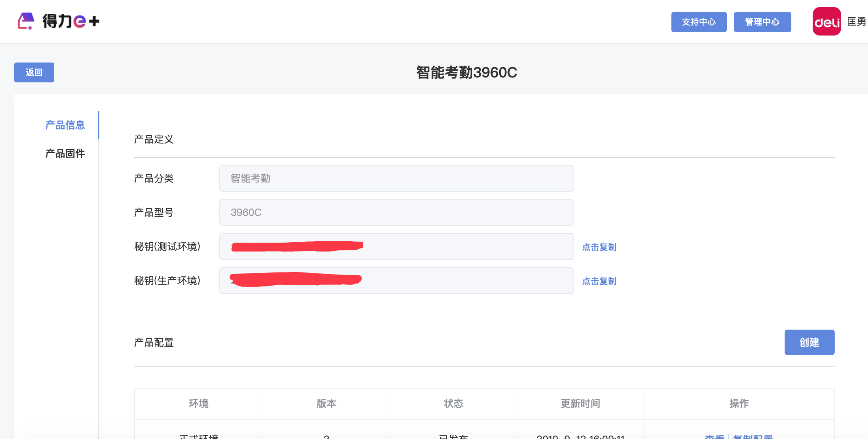Viewport: 868px width, 439px height.
Task: Click the page title 智能考勤3960C
Action: (467, 72)
